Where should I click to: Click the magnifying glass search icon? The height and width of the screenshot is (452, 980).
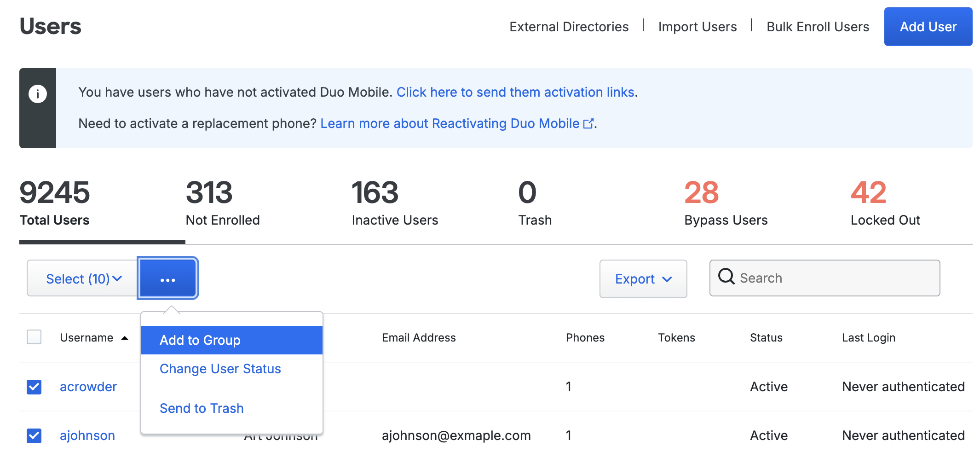point(726,277)
